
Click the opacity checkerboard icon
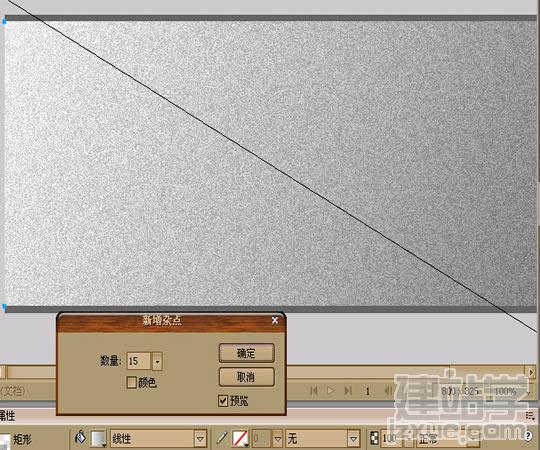(374, 438)
